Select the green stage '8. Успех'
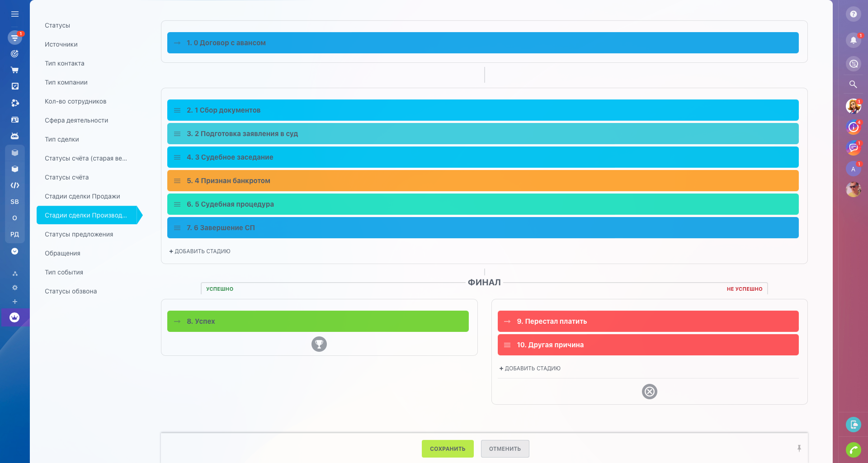The width and height of the screenshot is (868, 463). tap(318, 321)
